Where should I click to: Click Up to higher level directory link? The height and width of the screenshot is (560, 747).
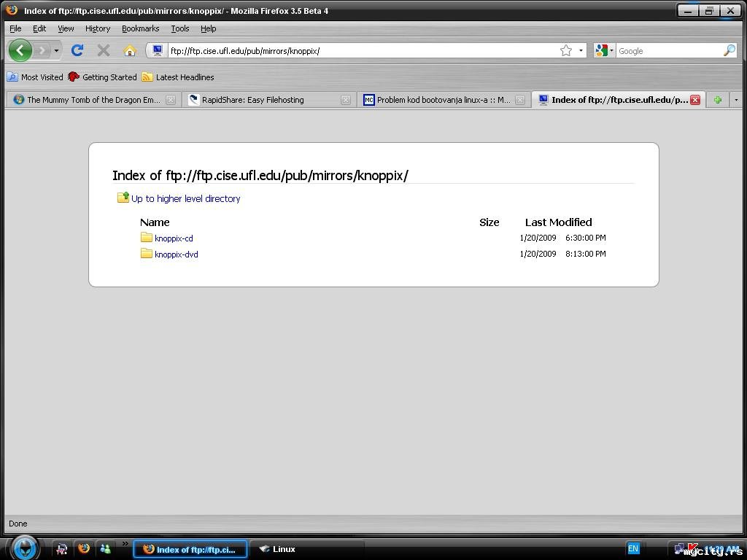[x=186, y=198]
